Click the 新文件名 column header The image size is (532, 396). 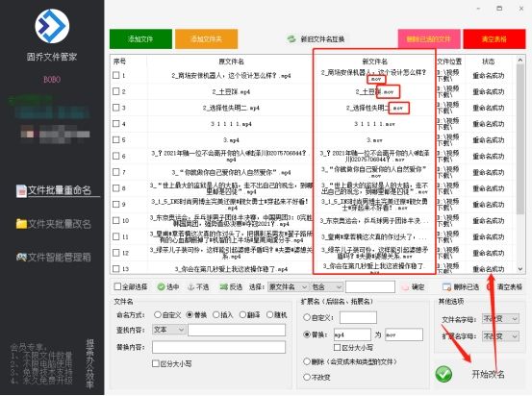(x=374, y=62)
